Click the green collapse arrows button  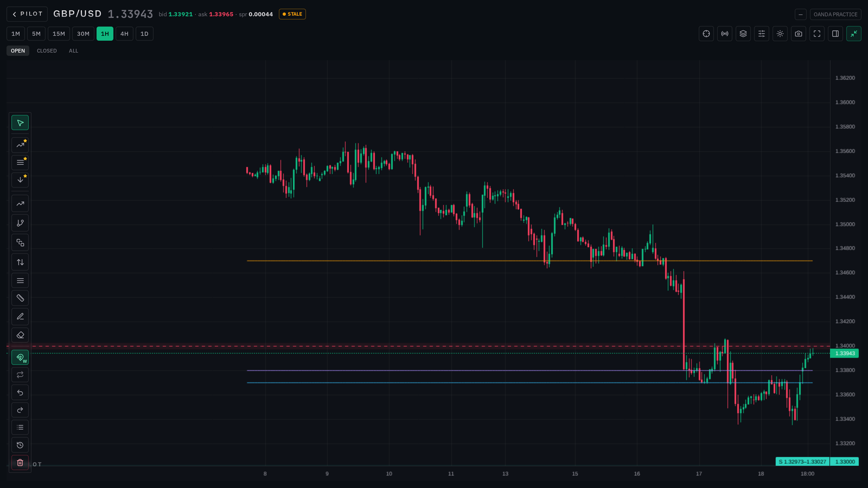coord(854,34)
